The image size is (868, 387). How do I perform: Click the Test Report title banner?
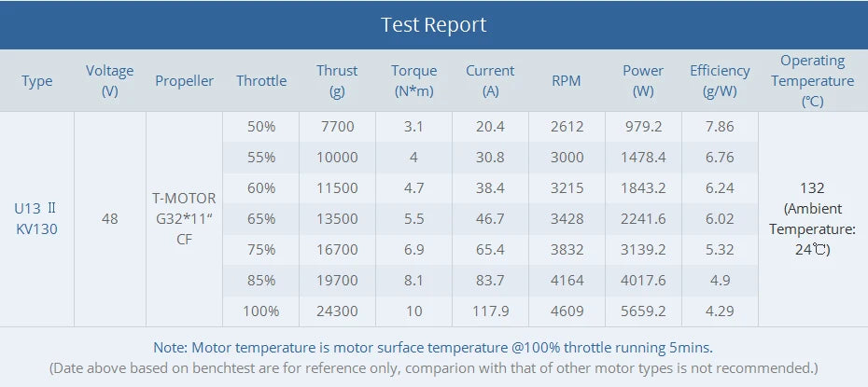pyautogui.click(x=433, y=25)
